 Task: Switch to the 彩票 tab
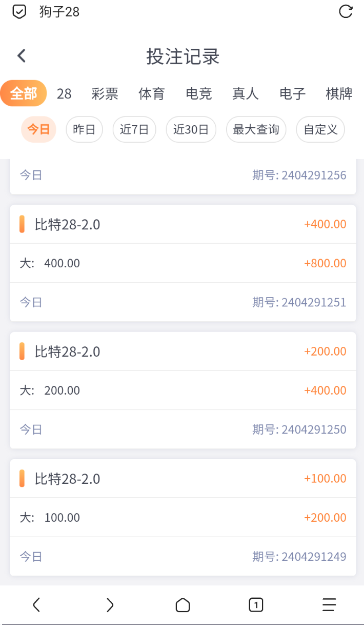(105, 94)
